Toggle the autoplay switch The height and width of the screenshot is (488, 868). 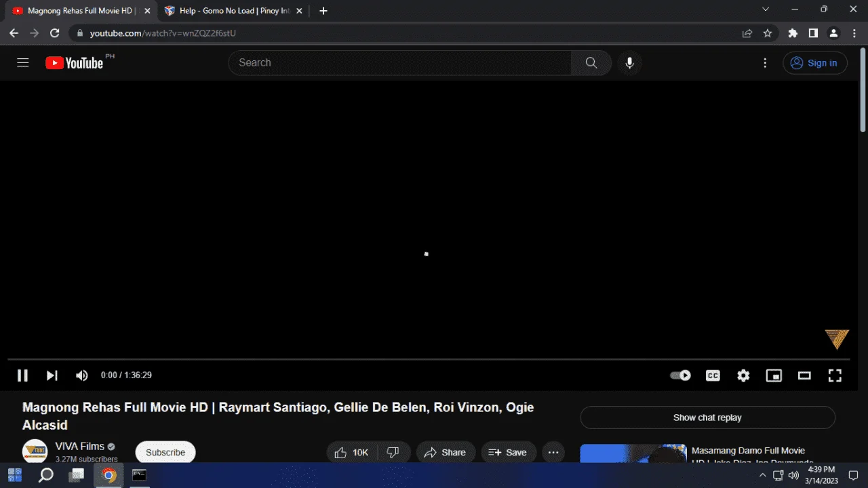[680, 375]
